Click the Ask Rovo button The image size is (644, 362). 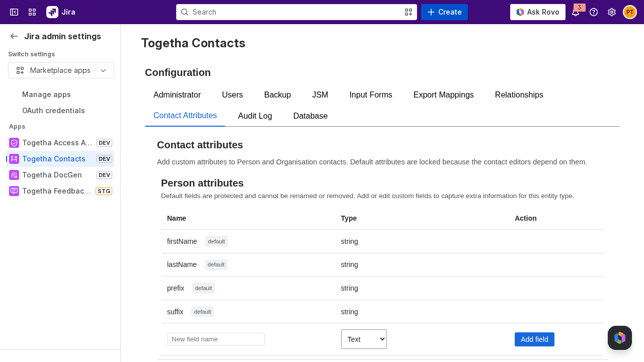(x=538, y=12)
